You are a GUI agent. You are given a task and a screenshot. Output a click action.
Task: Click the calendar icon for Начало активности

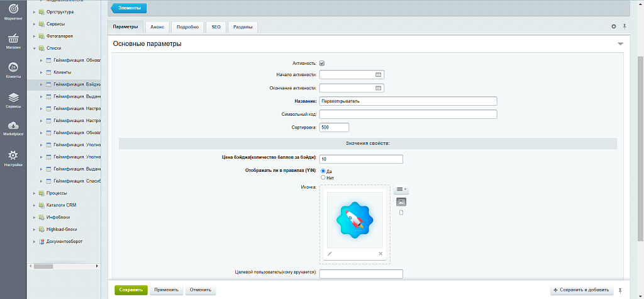click(378, 74)
